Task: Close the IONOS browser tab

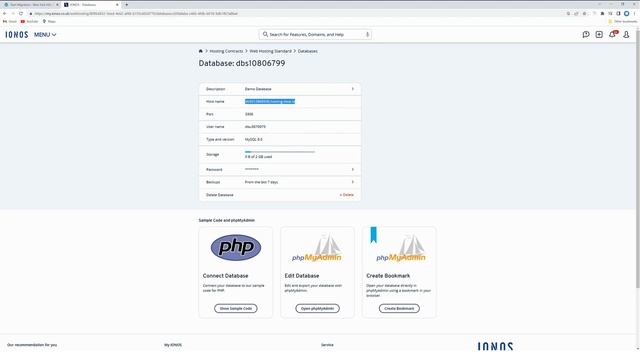Action: click(x=117, y=4)
